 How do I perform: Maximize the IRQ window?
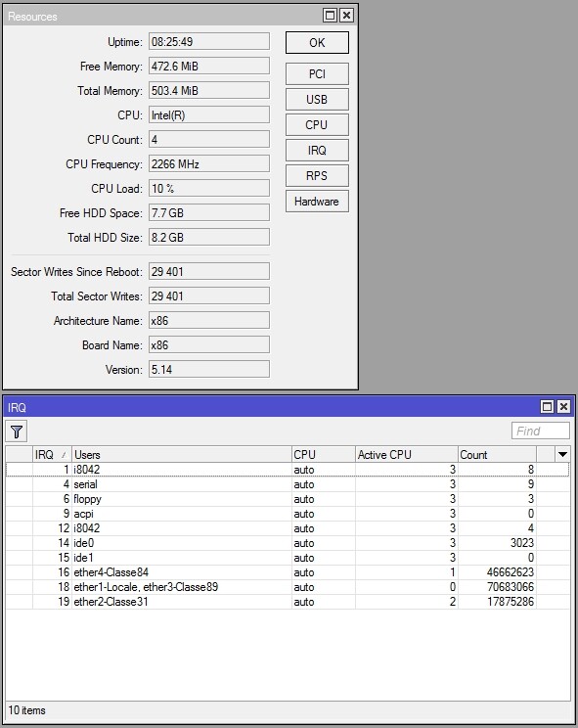(548, 407)
